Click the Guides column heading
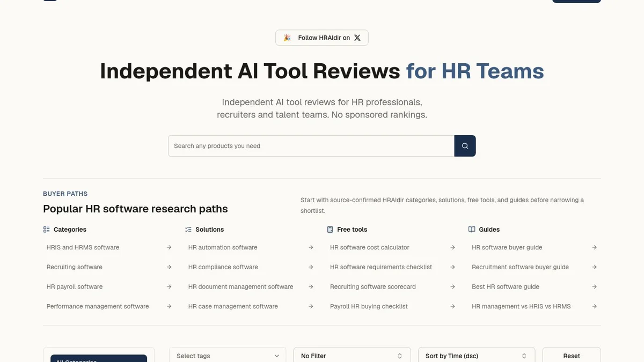 [x=489, y=230]
